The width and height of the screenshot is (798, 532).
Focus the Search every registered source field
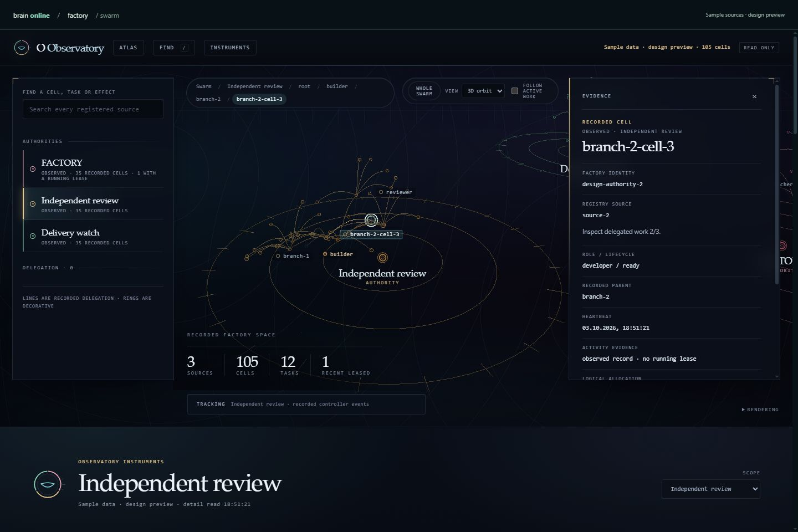coord(93,109)
